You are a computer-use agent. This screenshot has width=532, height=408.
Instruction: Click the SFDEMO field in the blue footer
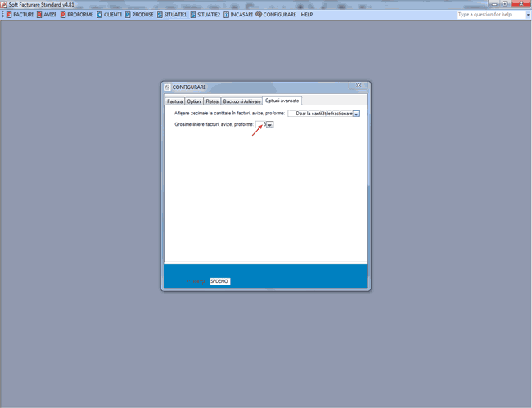(219, 281)
